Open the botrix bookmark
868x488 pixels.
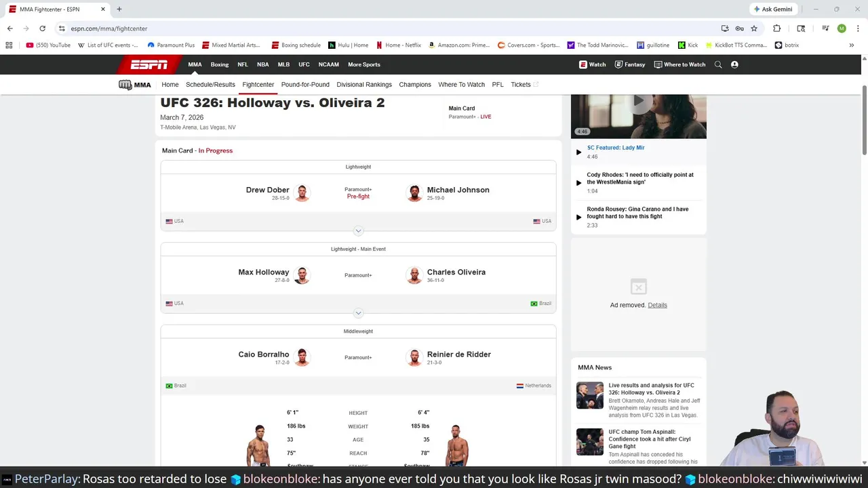[787, 45]
